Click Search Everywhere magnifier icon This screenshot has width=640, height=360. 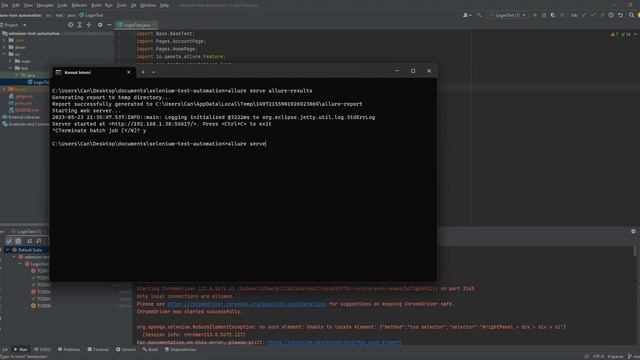pyautogui.click(x=631, y=15)
